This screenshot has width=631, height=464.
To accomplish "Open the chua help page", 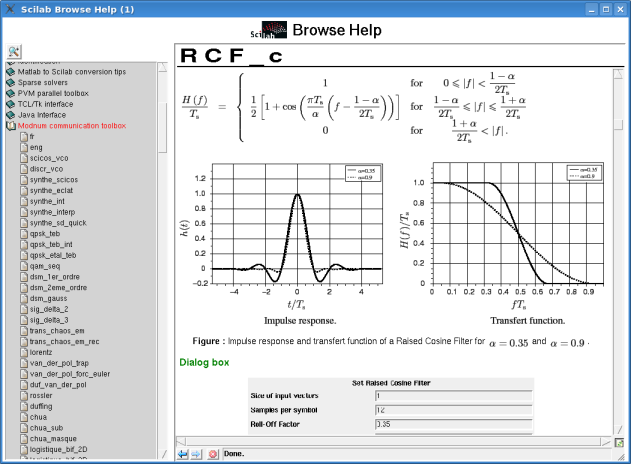I will (38, 418).
